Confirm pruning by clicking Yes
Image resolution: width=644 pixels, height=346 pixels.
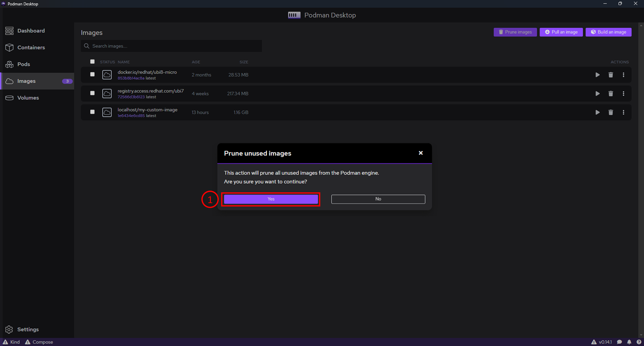(x=271, y=199)
